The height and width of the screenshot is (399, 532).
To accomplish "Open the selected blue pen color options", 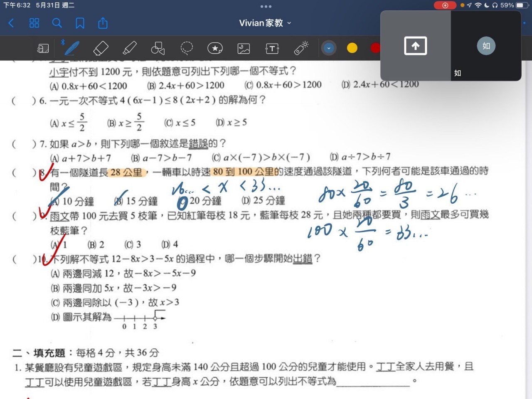I will tap(329, 48).
